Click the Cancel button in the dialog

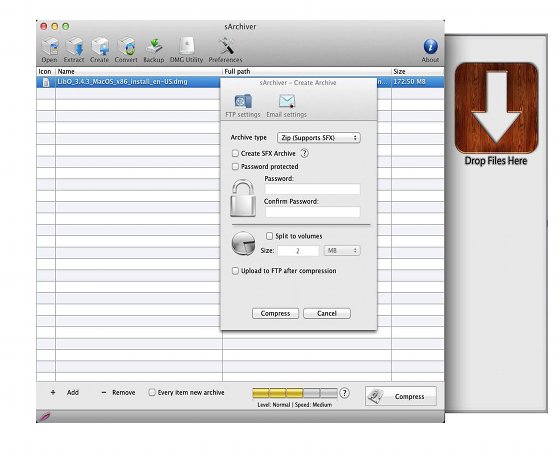point(327,313)
